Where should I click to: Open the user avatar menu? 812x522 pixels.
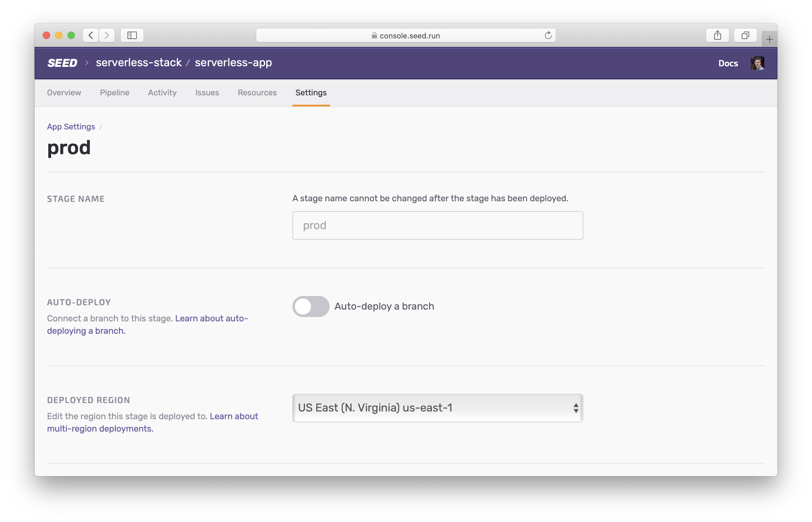757,63
